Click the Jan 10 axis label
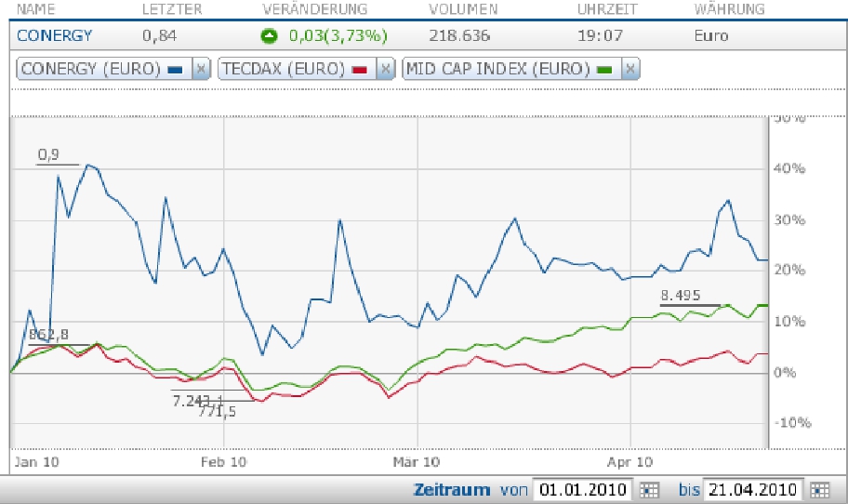 (x=37, y=462)
